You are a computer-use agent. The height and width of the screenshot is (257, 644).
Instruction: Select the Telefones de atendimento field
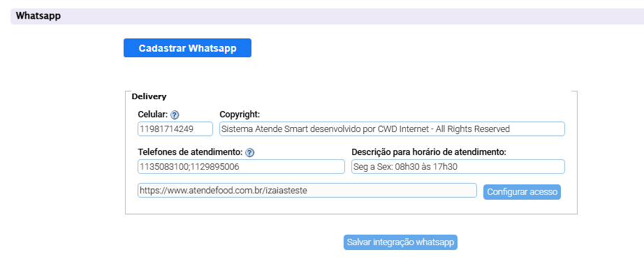[241, 167]
